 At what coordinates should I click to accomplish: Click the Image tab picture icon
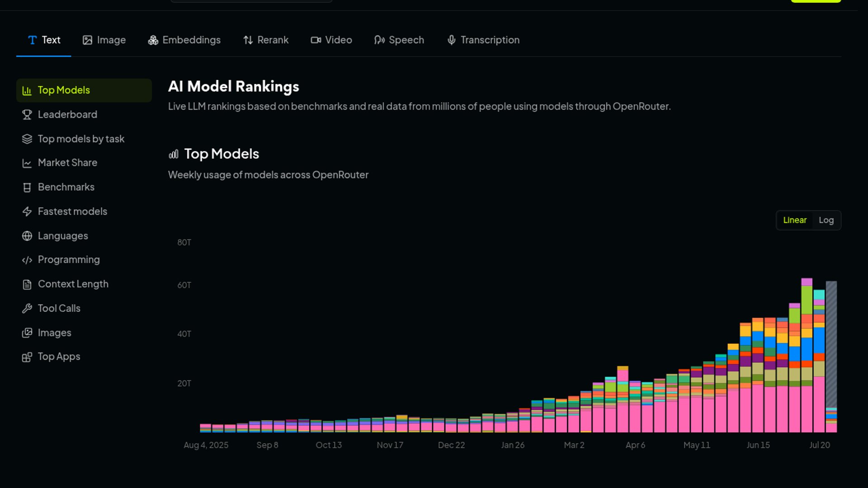[x=87, y=40]
